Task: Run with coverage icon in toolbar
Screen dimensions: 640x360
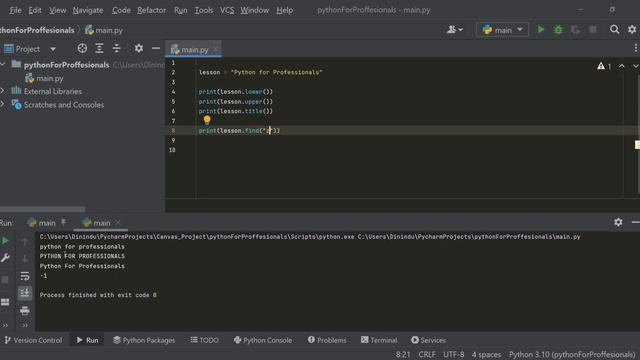Action: point(576,29)
